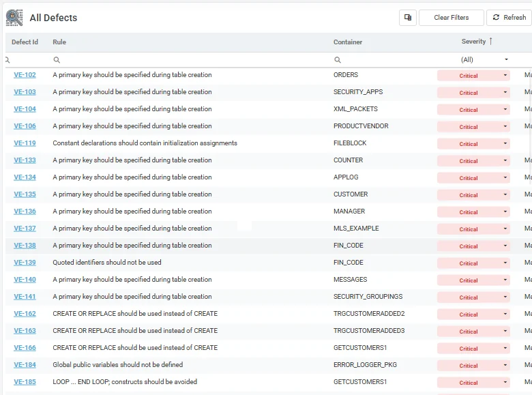Expand Critical severity dropdown for APPLOG row

pos(505,177)
